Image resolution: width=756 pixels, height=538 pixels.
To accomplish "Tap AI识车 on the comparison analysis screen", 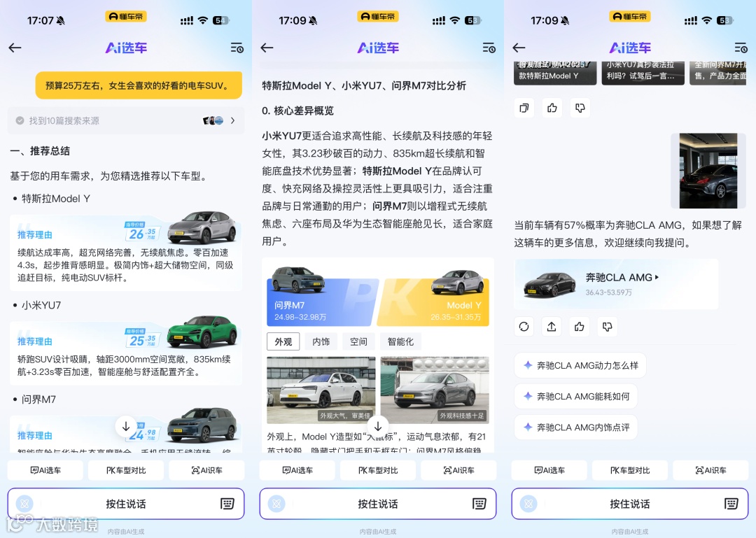I will coord(459,470).
